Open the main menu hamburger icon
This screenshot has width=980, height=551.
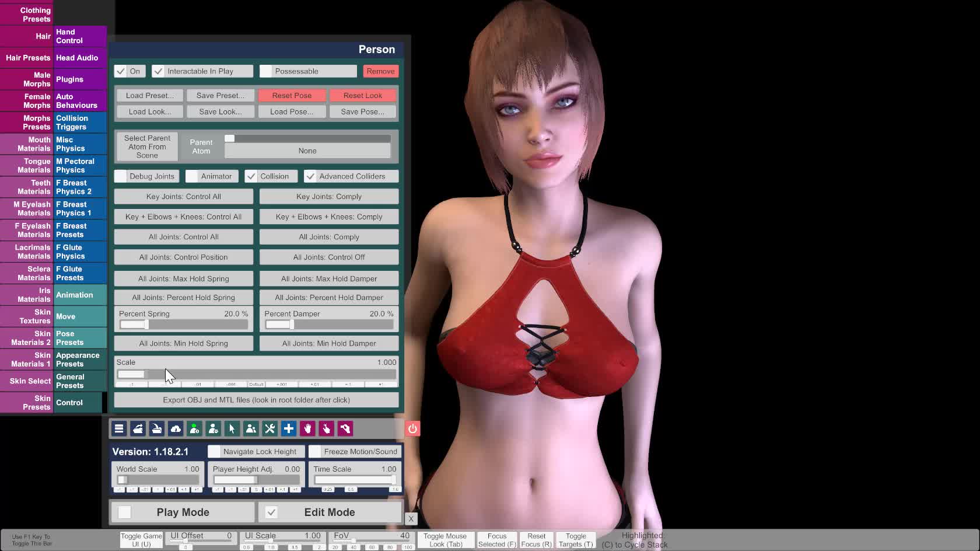point(119,429)
